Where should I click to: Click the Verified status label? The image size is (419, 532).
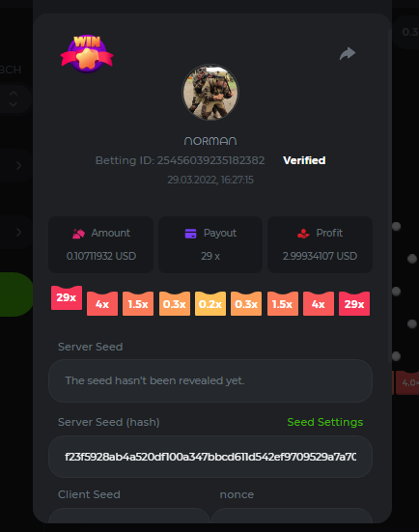(x=304, y=160)
